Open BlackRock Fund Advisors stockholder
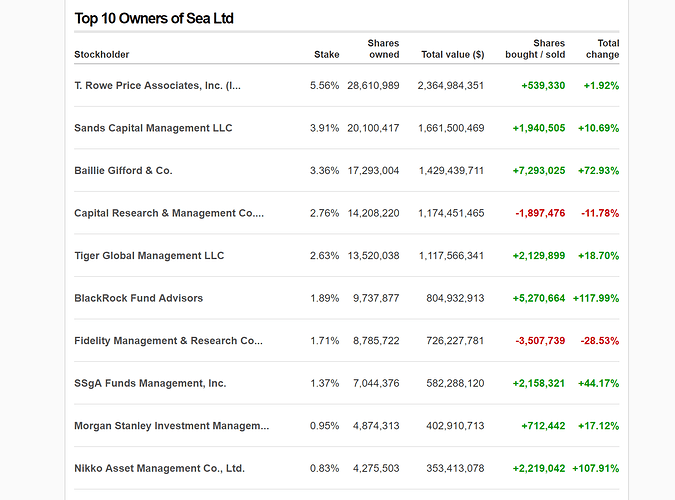This screenshot has width=675, height=500. pos(138,298)
